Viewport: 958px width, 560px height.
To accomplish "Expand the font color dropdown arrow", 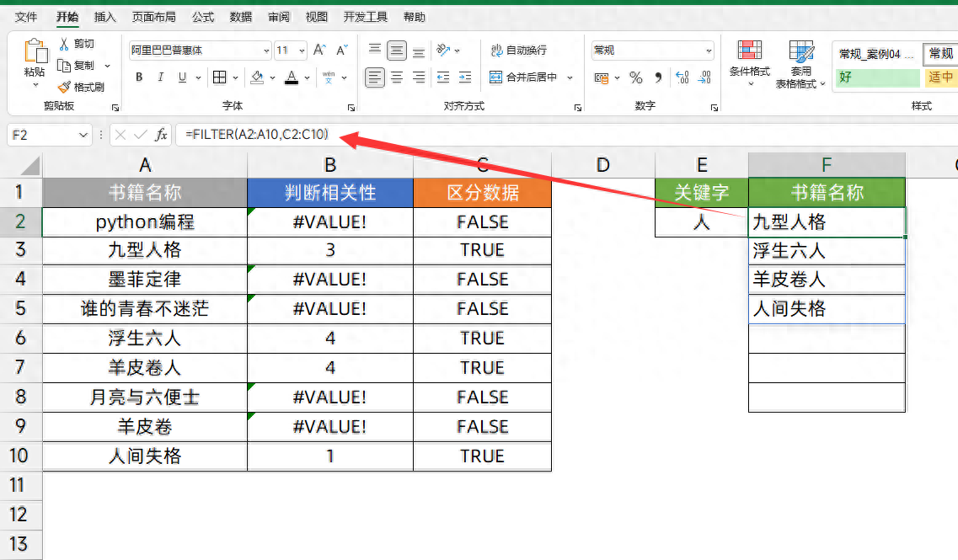I will (307, 77).
